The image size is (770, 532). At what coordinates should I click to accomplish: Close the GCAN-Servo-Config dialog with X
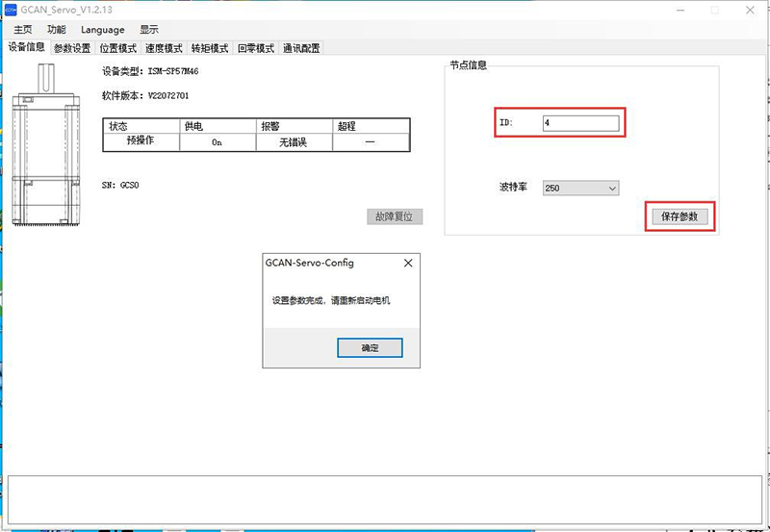[x=408, y=263]
